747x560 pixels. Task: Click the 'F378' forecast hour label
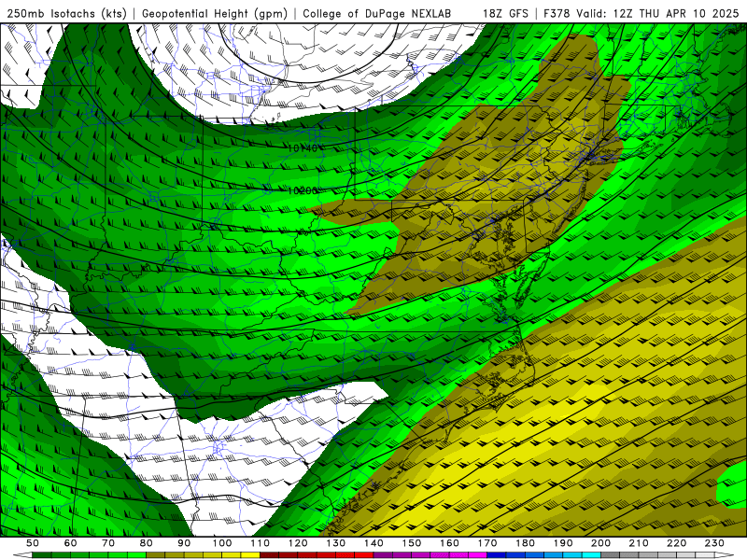tap(557, 14)
